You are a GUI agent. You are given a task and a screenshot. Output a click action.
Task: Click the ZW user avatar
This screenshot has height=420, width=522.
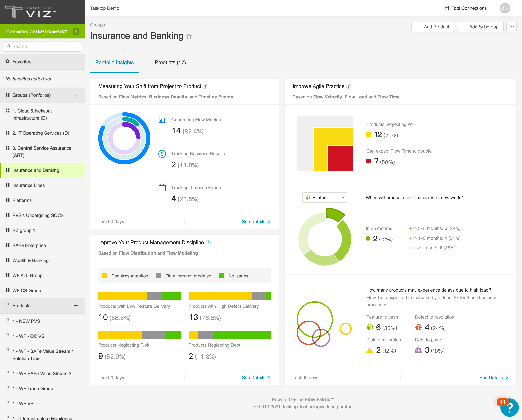point(505,8)
